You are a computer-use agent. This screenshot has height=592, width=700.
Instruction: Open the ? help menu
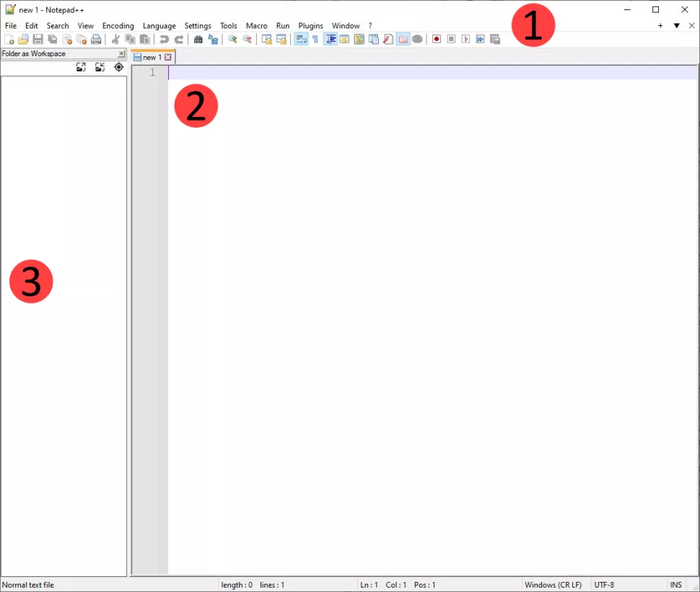(370, 26)
